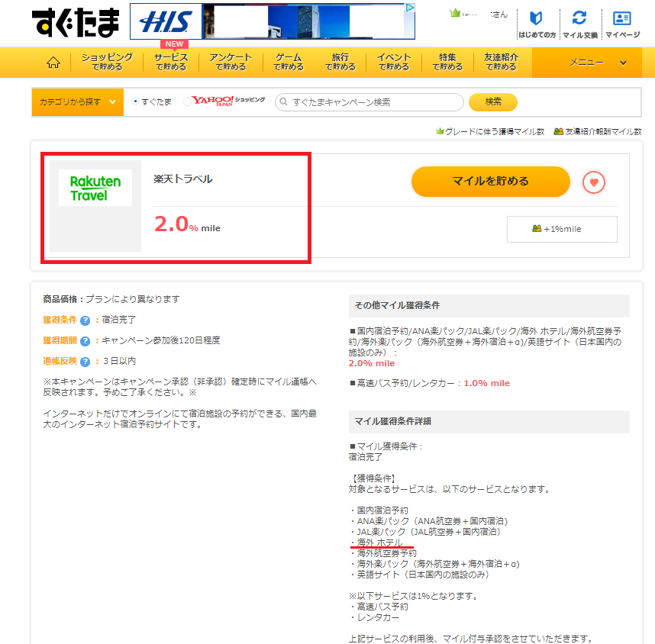Click the 楽天トラベル title text
The height and width of the screenshot is (644, 655).
183,179
